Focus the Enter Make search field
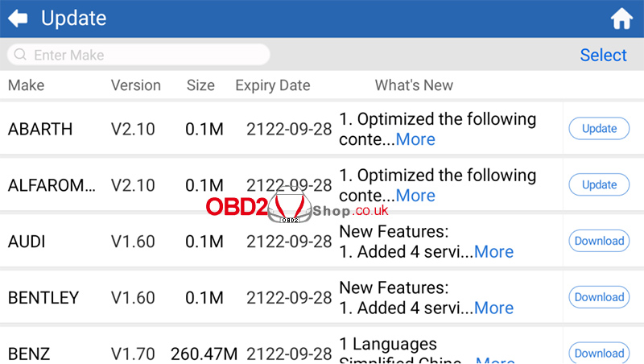Viewport: 644px width, 364px height. tap(138, 55)
